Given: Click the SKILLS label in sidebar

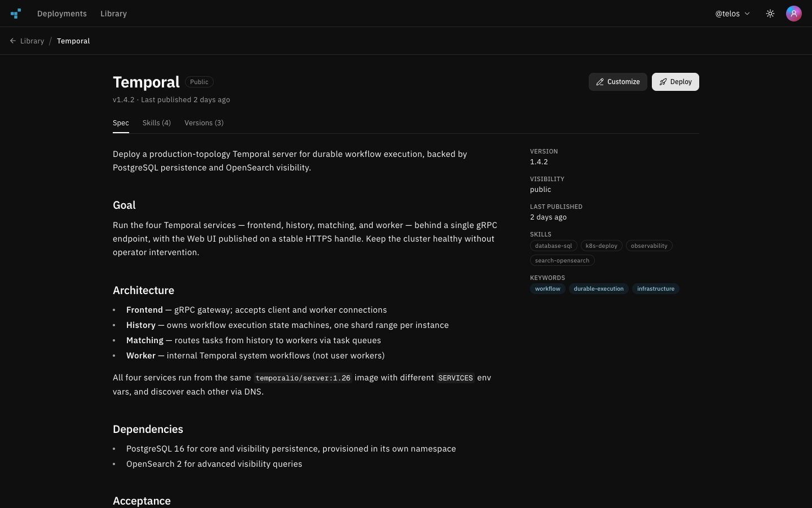Looking at the screenshot, I should pyautogui.click(x=541, y=234).
